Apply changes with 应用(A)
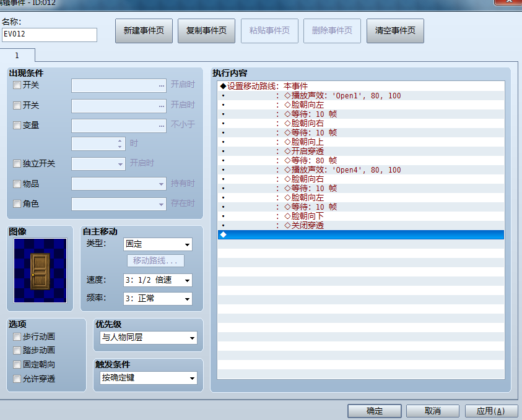The image size is (522, 420). 491,411
